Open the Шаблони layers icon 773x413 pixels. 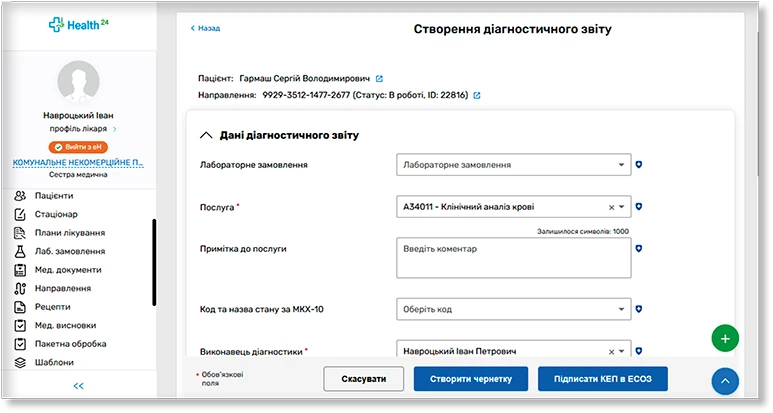tap(20, 363)
